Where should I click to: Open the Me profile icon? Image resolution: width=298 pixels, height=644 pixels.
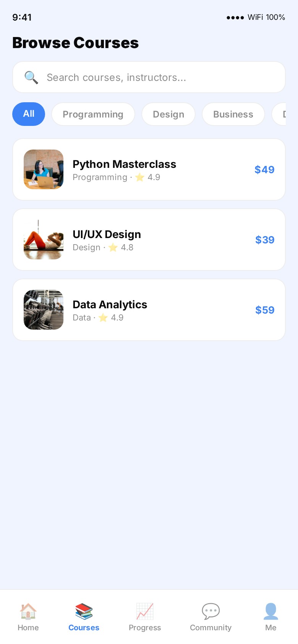tap(270, 611)
